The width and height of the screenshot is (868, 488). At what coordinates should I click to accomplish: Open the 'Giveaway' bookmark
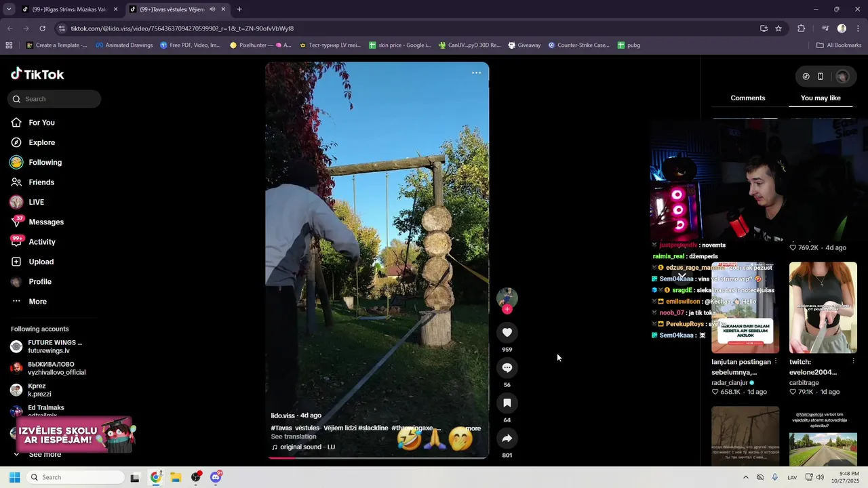tap(524, 45)
